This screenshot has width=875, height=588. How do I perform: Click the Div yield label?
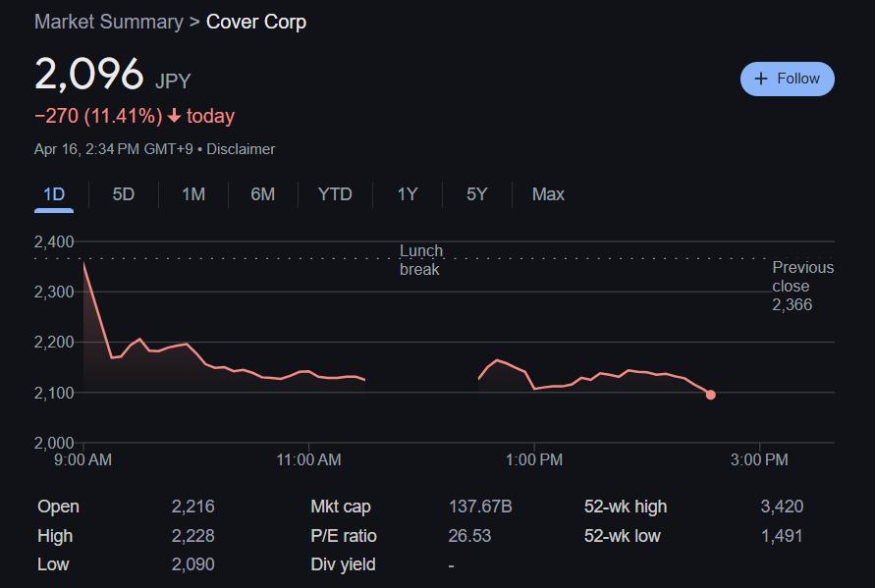point(343,564)
